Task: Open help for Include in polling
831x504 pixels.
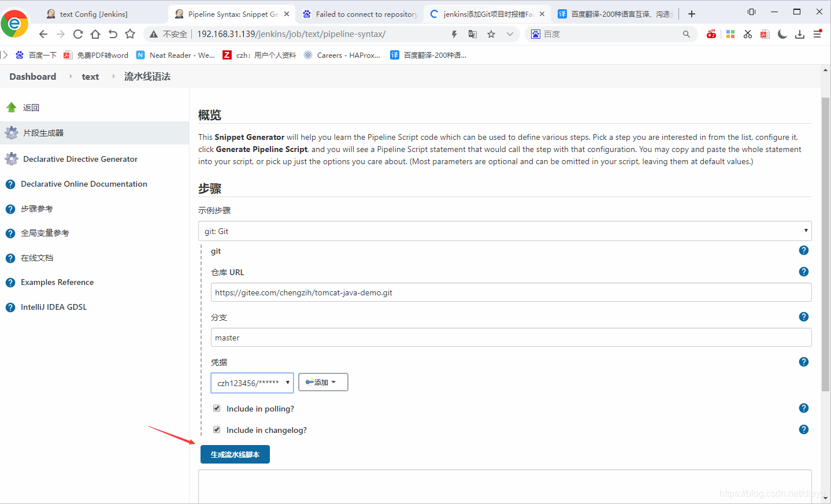Action: click(x=804, y=408)
